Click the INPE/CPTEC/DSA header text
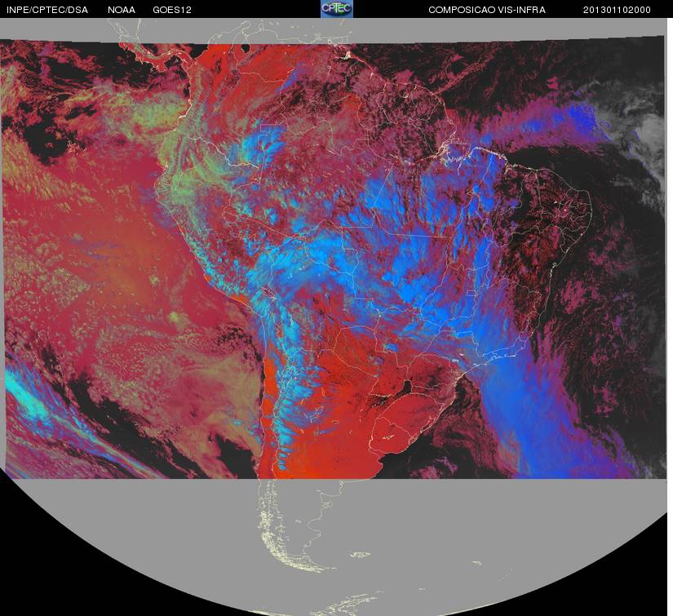This screenshot has width=673, height=616. [47, 10]
